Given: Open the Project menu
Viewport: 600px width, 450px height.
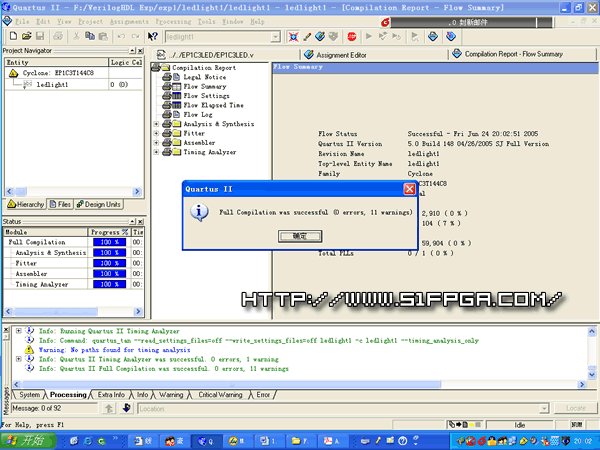Looking at the screenshot, I should pos(90,22).
